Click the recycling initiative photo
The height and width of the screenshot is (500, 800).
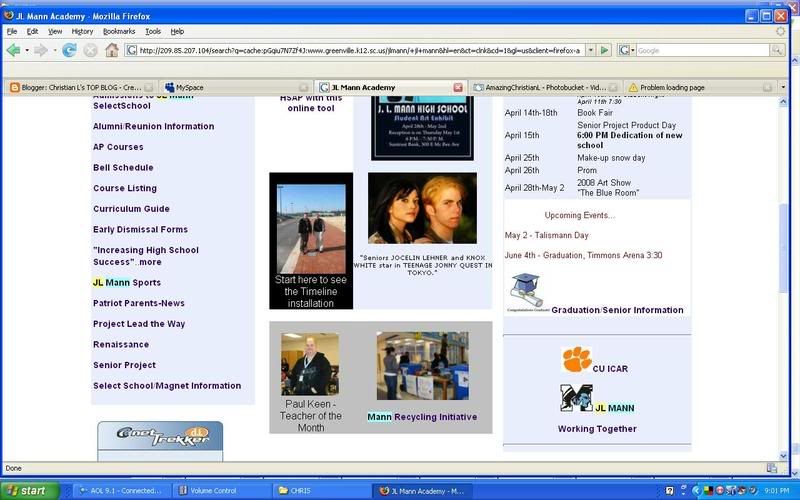pos(422,365)
